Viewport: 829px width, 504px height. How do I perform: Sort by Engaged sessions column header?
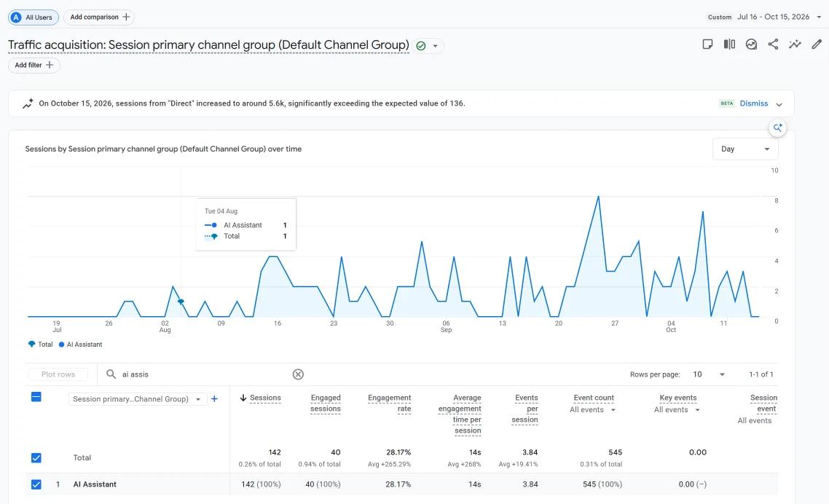pyautogui.click(x=325, y=403)
